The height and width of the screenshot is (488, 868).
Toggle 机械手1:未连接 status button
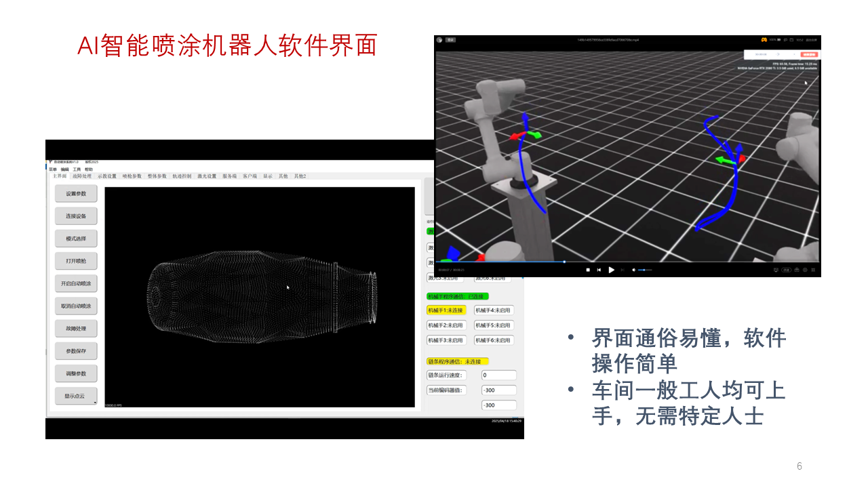[446, 310]
